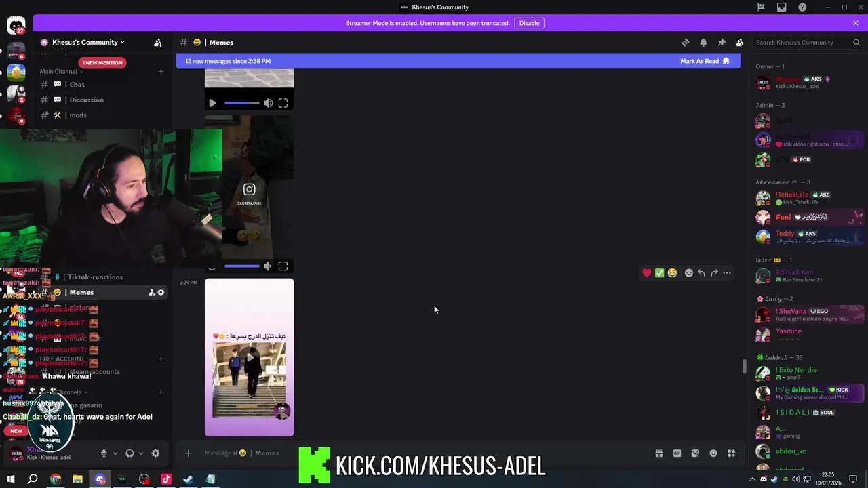
Task: Disable Streamer Mode from the banner
Action: [529, 23]
